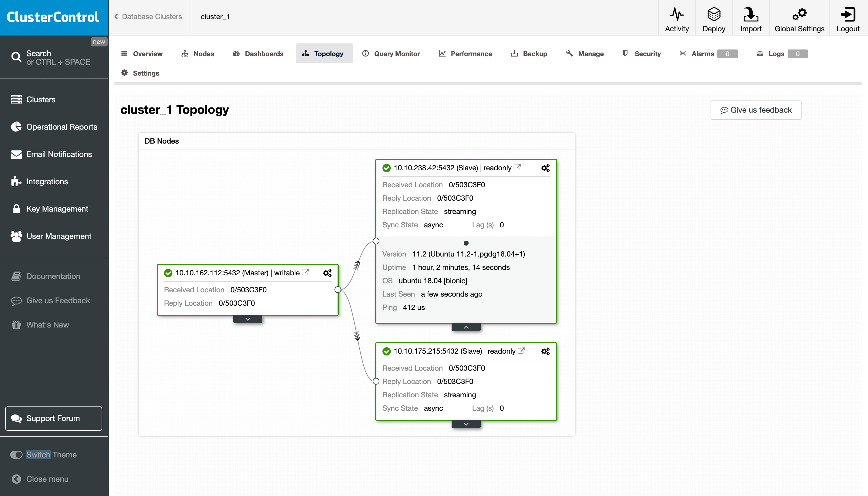Click the connector port on slave 10.10.175.215
The image size is (868, 496).
coord(376,381)
